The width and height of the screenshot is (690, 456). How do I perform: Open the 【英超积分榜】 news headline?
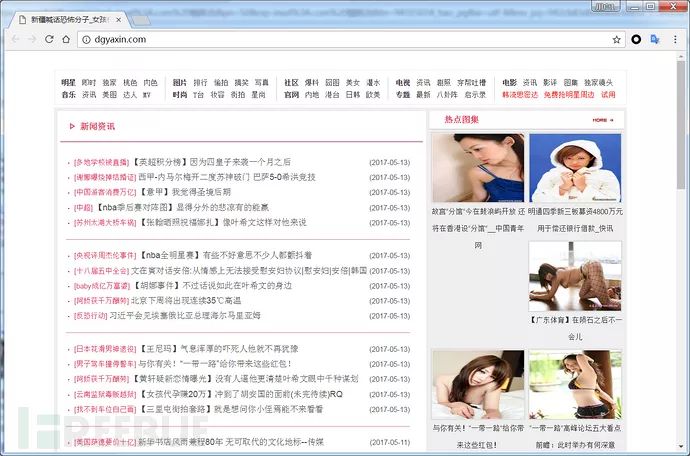211,162
